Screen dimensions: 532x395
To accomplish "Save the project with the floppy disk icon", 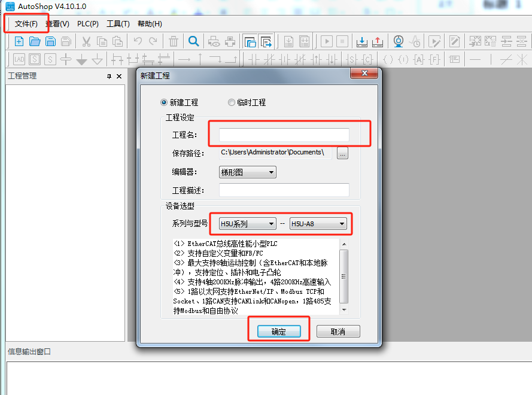I will 50,41.
